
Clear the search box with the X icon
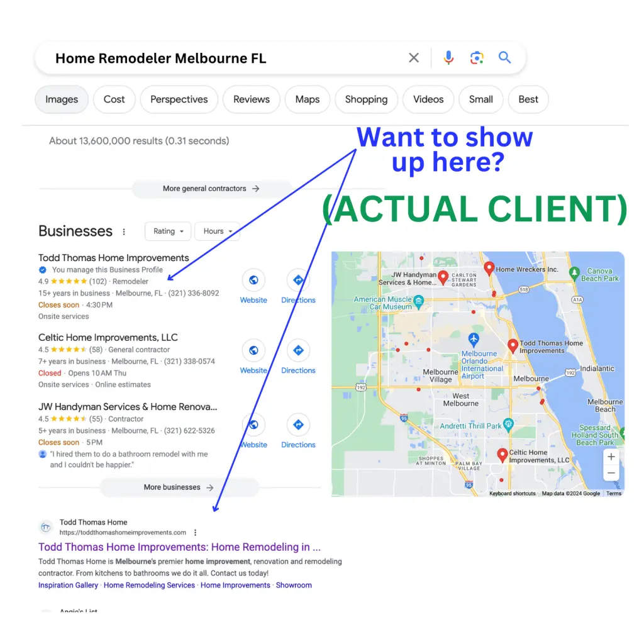tap(414, 57)
